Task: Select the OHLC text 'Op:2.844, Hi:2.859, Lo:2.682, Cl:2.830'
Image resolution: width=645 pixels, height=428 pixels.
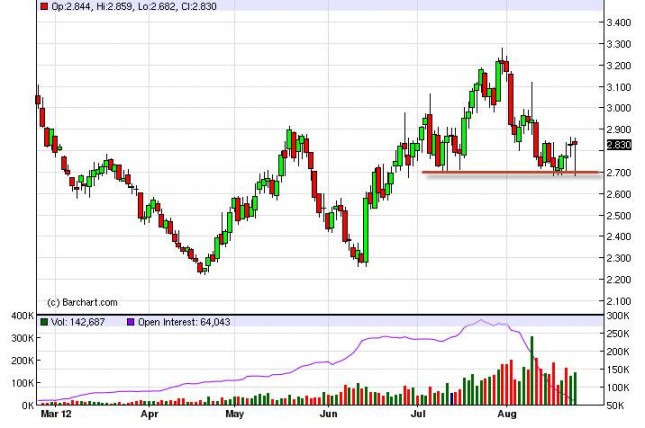Action: coord(134,6)
